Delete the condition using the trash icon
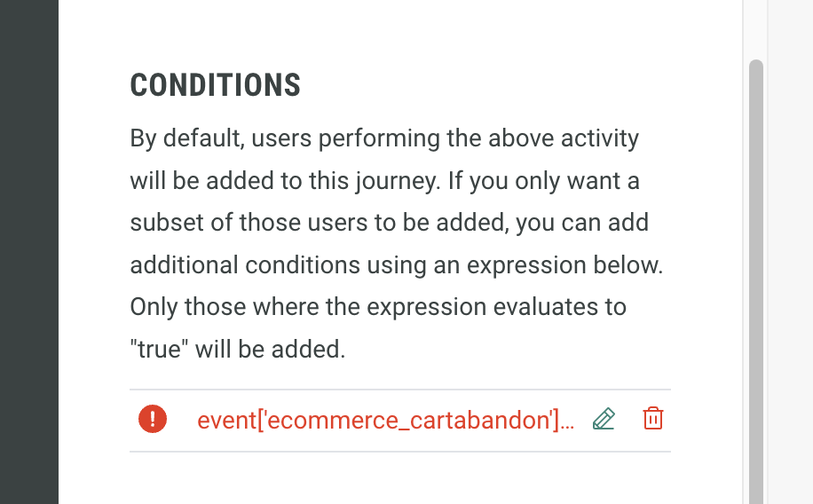This screenshot has height=504, width=813. point(652,419)
